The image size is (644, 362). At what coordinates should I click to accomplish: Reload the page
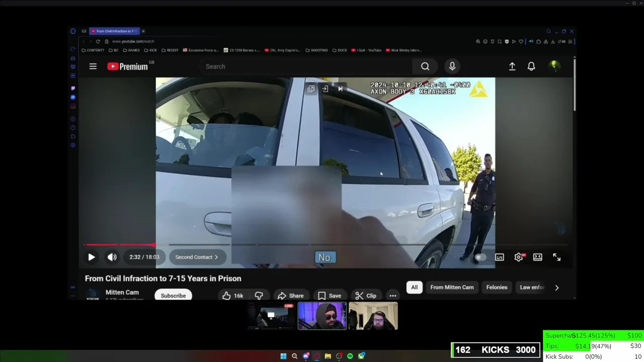click(98, 41)
